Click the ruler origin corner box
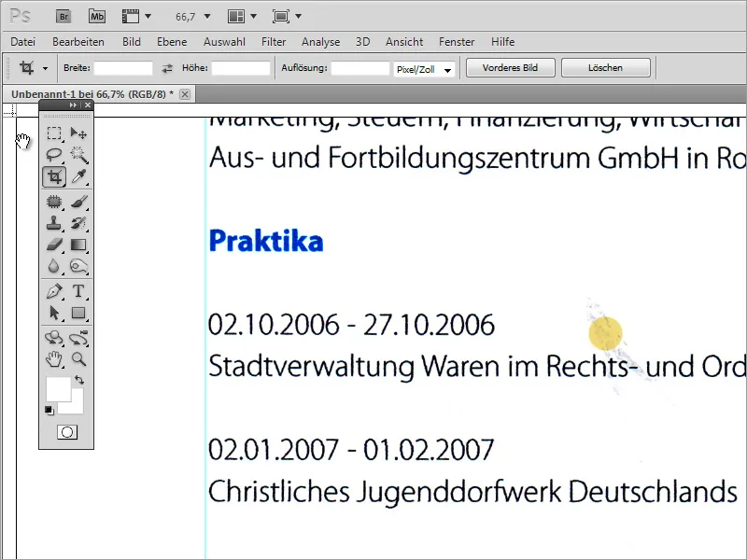The image size is (747, 560). (8, 110)
